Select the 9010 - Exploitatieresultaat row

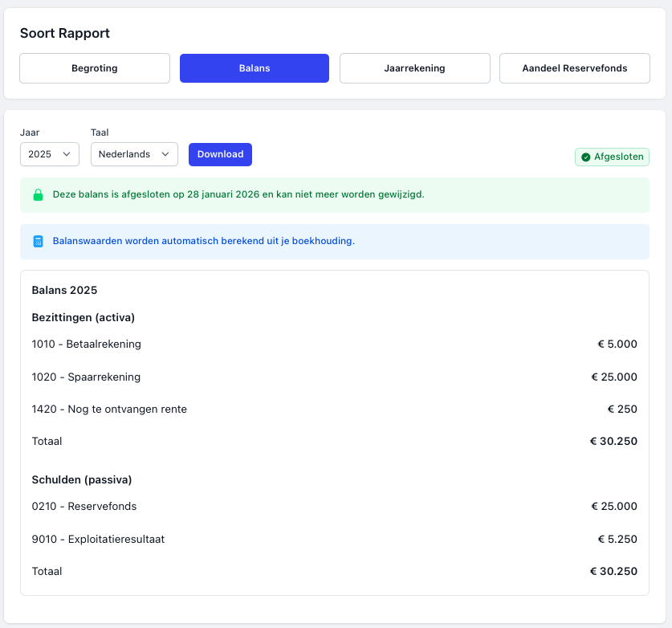click(98, 539)
